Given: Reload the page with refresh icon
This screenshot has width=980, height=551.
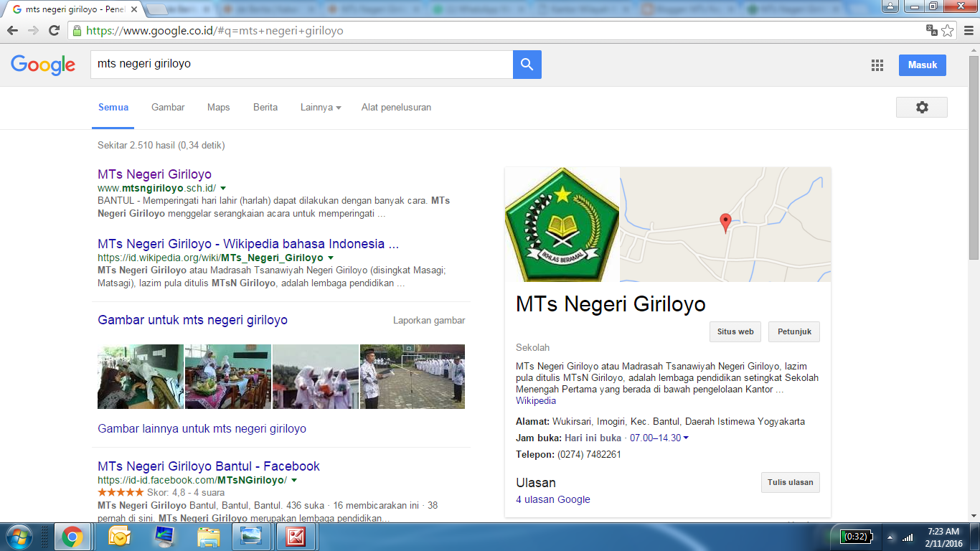Looking at the screenshot, I should coord(54,31).
